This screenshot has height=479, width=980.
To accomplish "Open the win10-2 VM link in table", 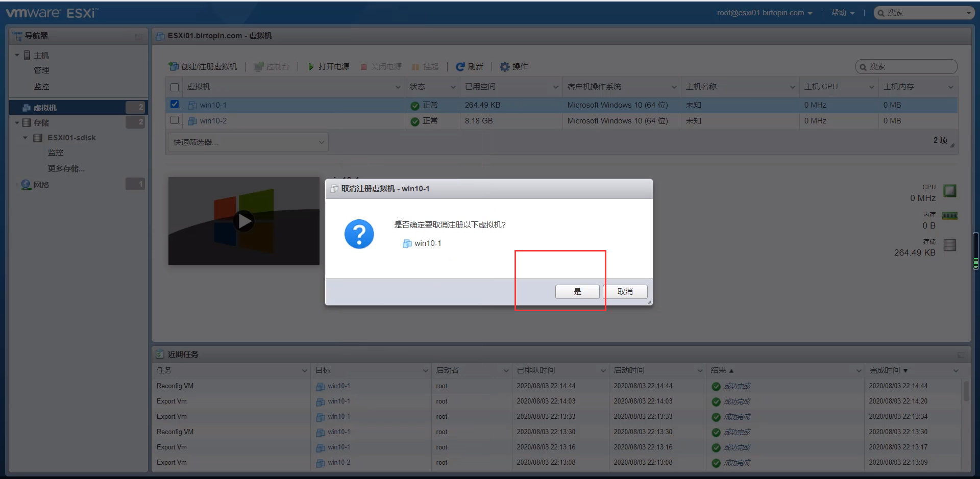I will 213,121.
